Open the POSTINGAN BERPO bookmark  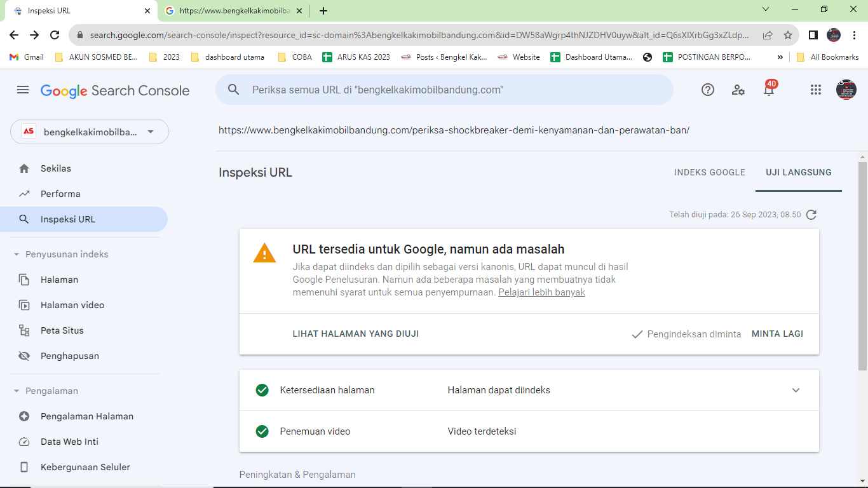707,57
